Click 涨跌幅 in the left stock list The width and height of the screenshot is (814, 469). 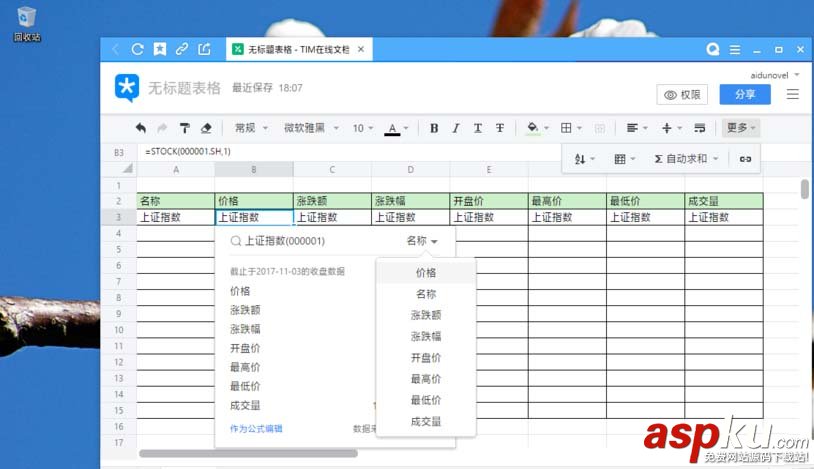(x=245, y=329)
